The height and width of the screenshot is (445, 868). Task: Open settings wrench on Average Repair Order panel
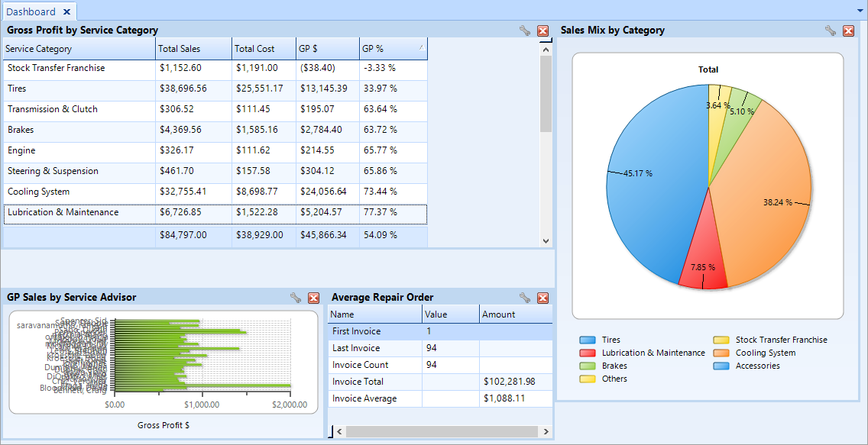tap(524, 298)
